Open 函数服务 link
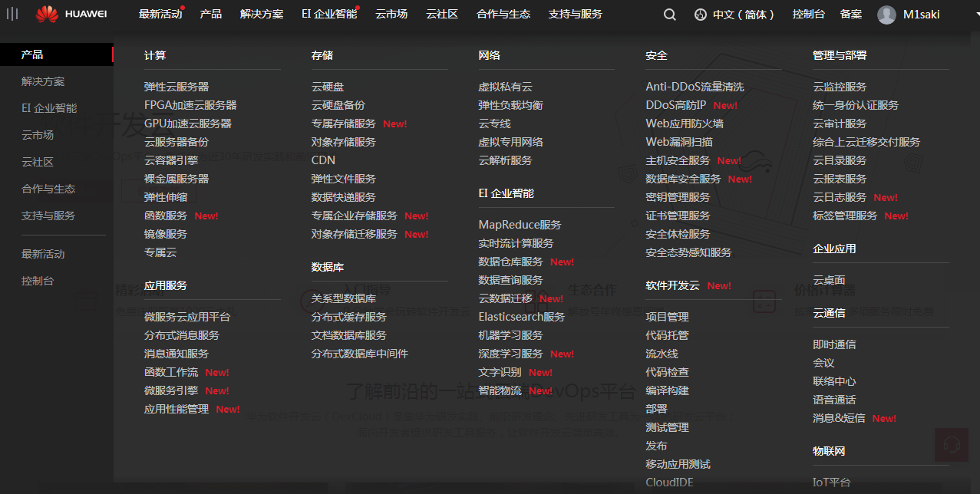This screenshot has width=980, height=494. (166, 216)
